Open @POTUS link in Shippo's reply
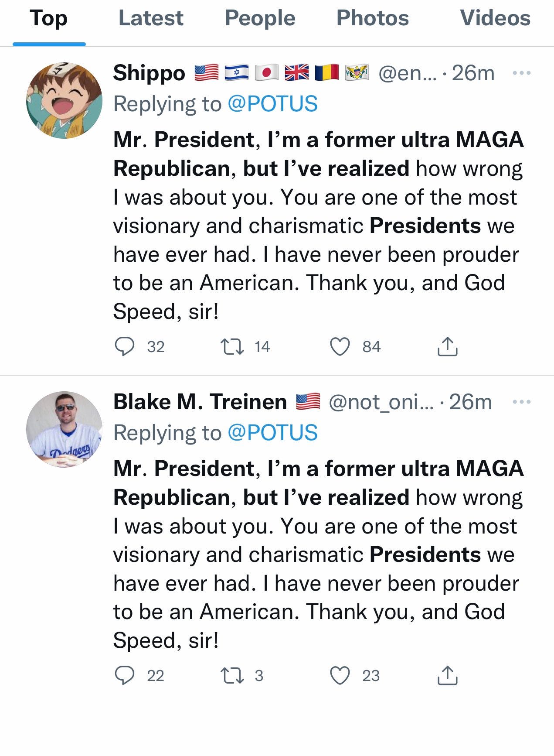The height and width of the screenshot is (756, 554). [273, 104]
